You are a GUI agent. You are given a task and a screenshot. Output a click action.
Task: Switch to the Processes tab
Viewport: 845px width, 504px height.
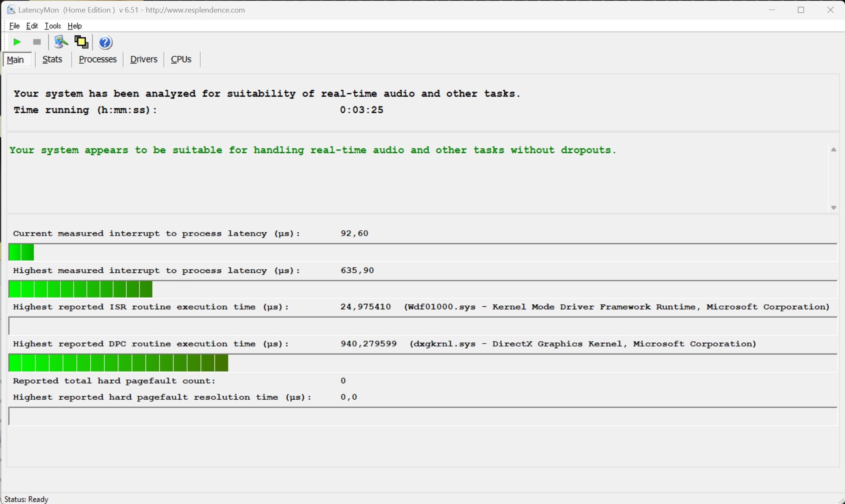(97, 59)
